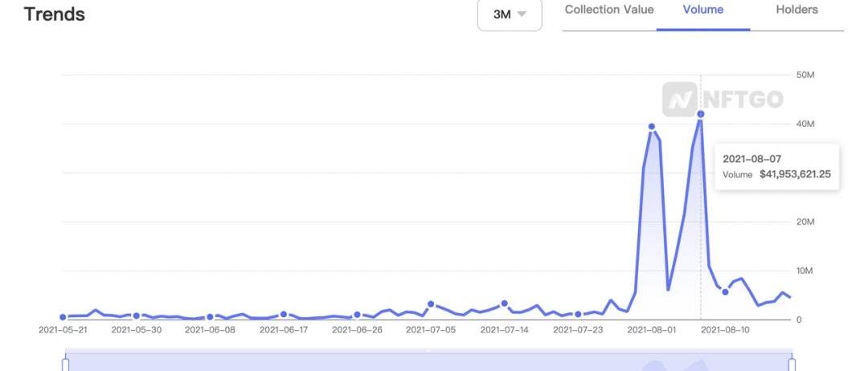Open the Holders tab
This screenshot has height=371, width=868.
tap(796, 10)
